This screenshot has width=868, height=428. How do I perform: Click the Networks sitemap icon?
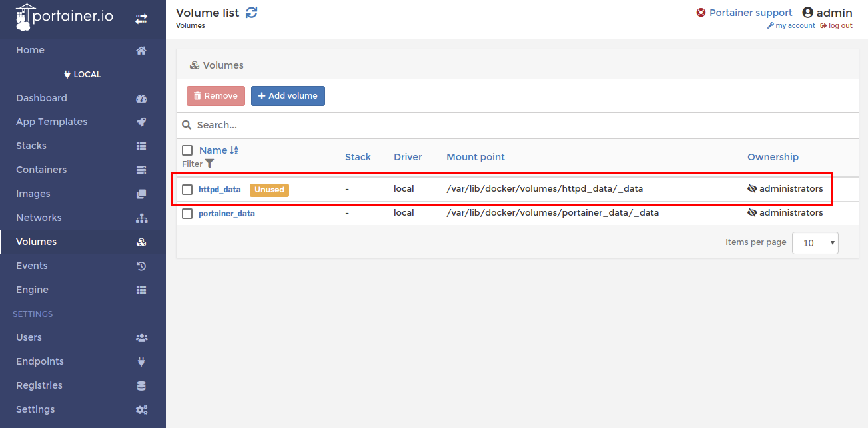[141, 218]
